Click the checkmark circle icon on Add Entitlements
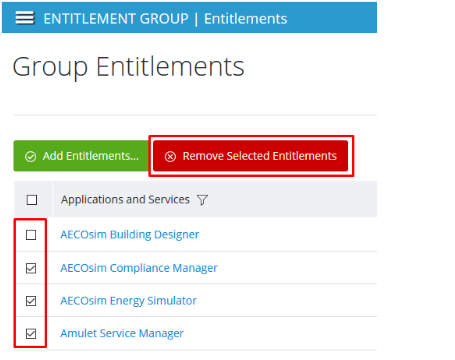The width and height of the screenshot is (455, 360). [x=30, y=156]
